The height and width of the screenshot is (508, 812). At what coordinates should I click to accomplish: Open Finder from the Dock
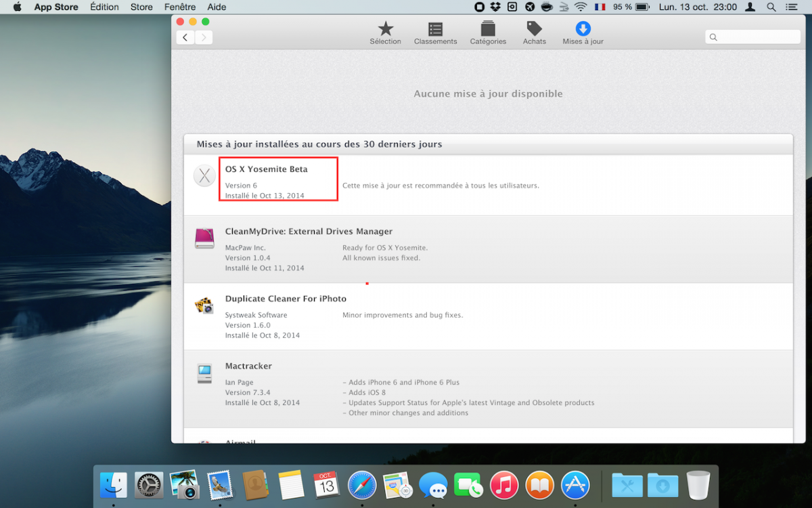tap(113, 485)
